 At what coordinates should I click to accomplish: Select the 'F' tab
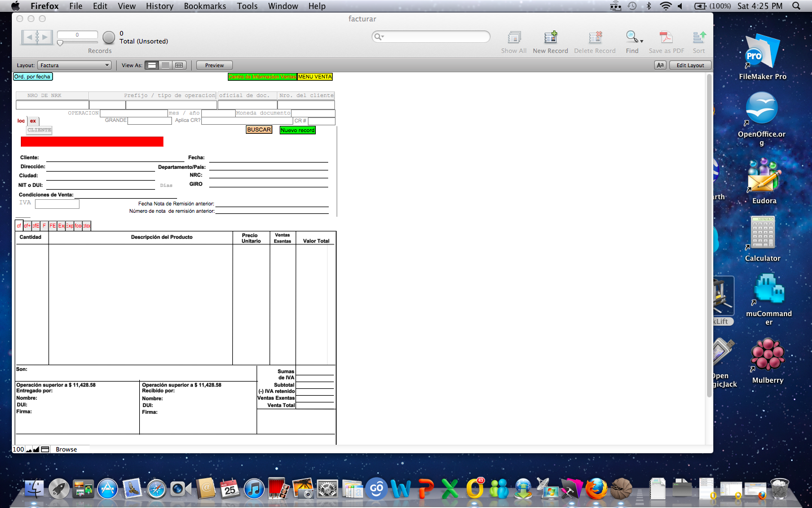point(44,225)
